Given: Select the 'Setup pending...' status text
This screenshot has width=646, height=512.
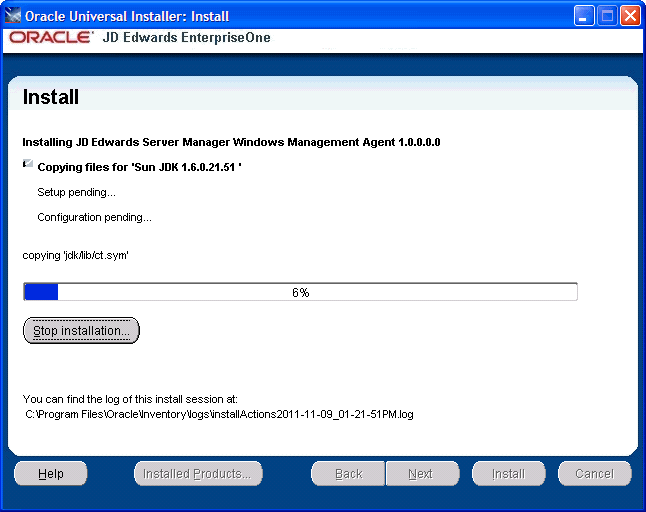Looking at the screenshot, I should point(77,192).
